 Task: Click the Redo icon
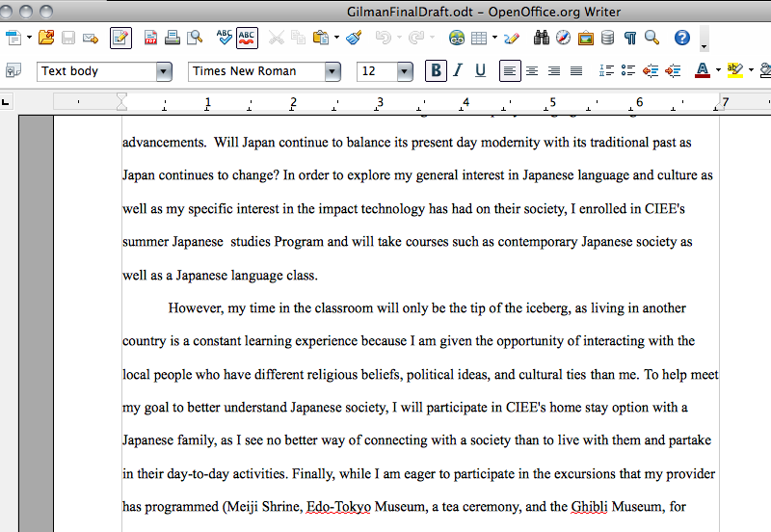pos(416,38)
